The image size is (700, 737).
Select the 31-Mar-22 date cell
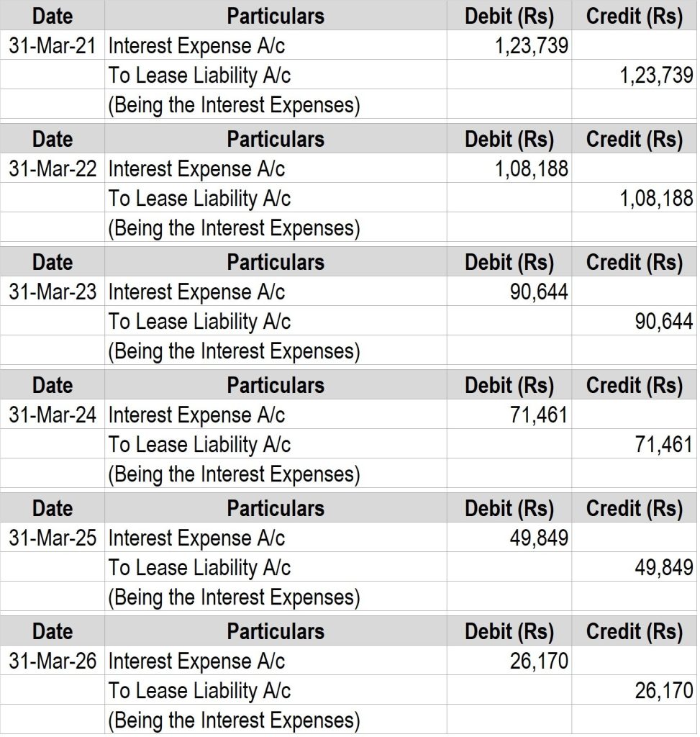coord(53,168)
